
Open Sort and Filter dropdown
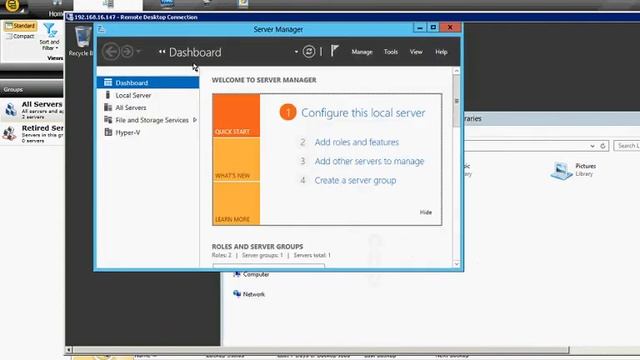(x=49, y=37)
